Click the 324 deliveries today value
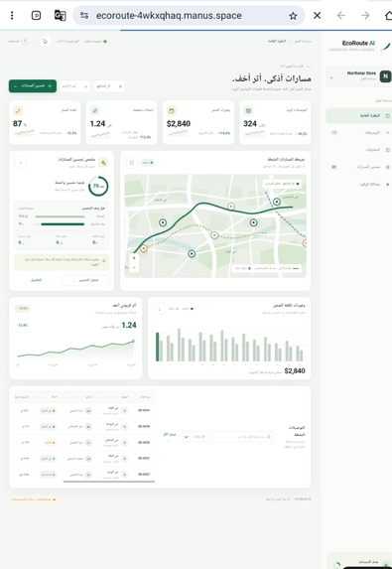Viewport: 392px width, 569px height. (250, 124)
